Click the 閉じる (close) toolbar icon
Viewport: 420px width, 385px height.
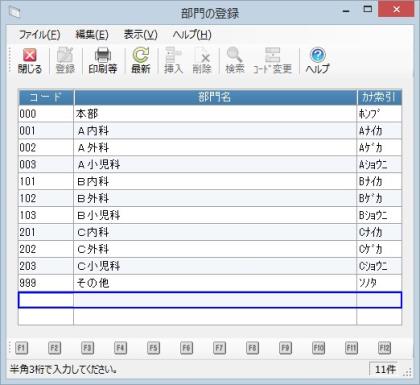[30, 61]
